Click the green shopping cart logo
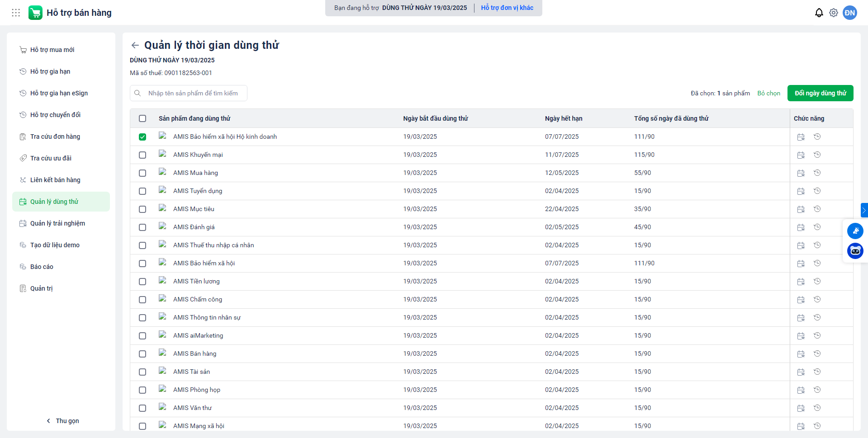868x438 pixels. (35, 13)
